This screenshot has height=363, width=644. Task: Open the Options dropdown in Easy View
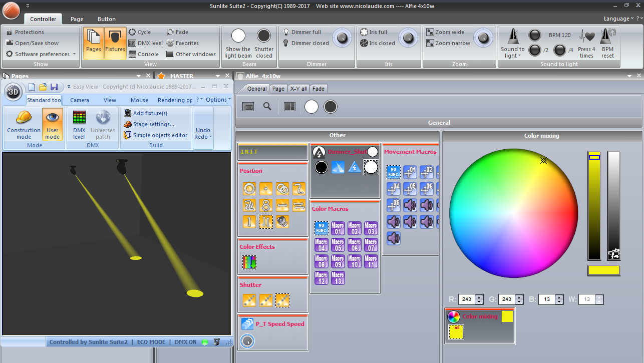tap(218, 100)
